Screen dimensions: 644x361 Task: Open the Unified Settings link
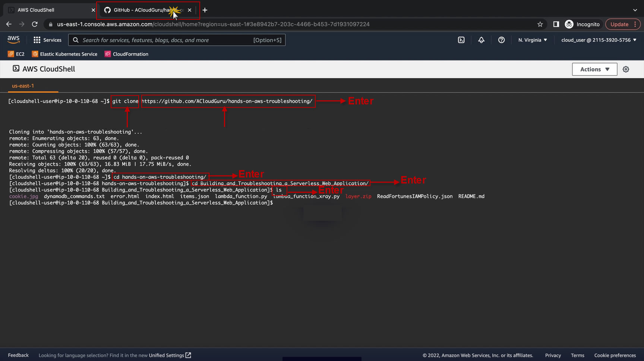tap(170, 355)
